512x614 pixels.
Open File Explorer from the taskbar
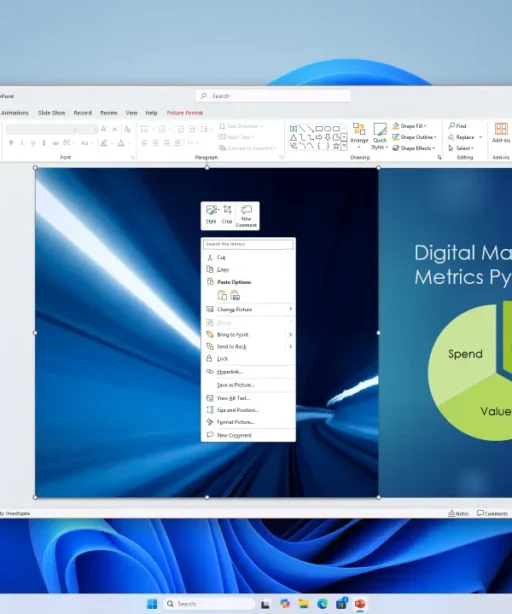click(303, 604)
